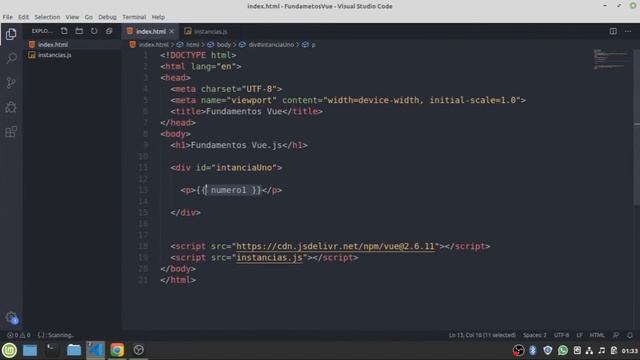Close the index.html tab
The width and height of the screenshot is (640, 360).
point(171,31)
